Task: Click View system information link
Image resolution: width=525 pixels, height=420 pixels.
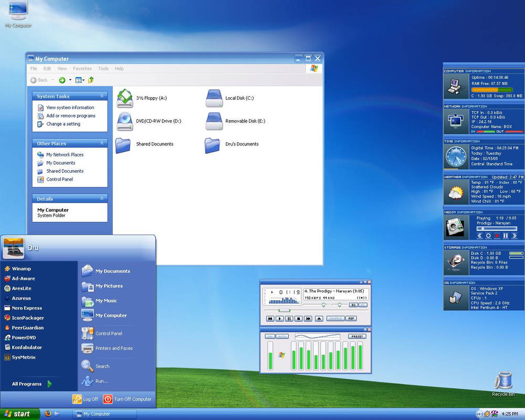Action: 66,108
